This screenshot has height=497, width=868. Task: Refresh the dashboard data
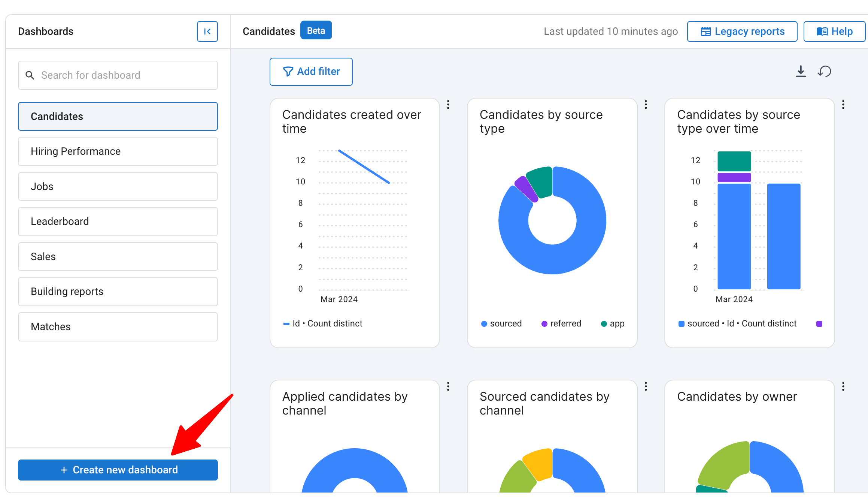point(824,71)
